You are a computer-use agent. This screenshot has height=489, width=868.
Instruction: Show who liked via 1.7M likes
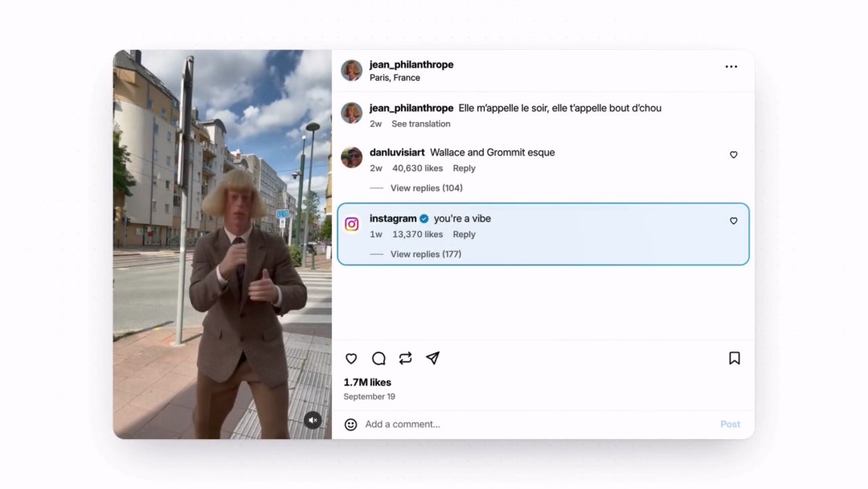tap(367, 383)
